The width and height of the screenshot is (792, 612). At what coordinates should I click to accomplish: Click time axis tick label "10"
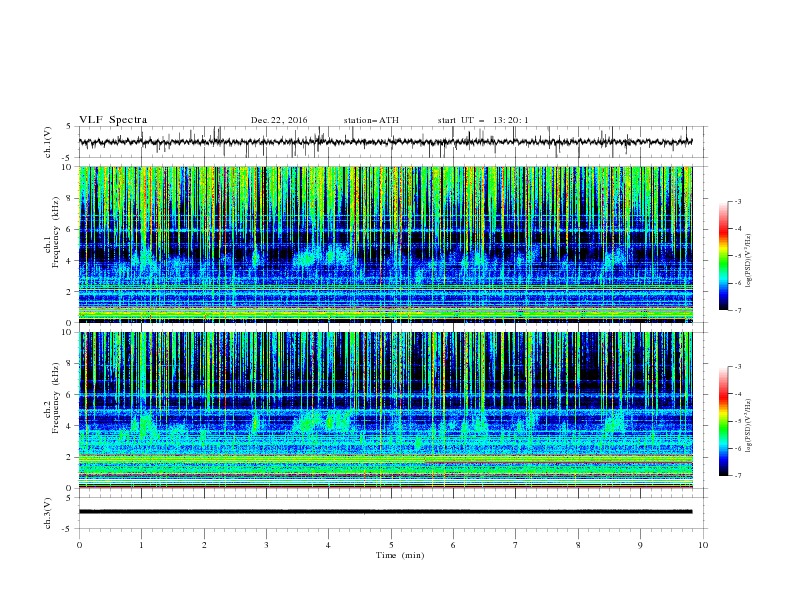[x=703, y=545]
